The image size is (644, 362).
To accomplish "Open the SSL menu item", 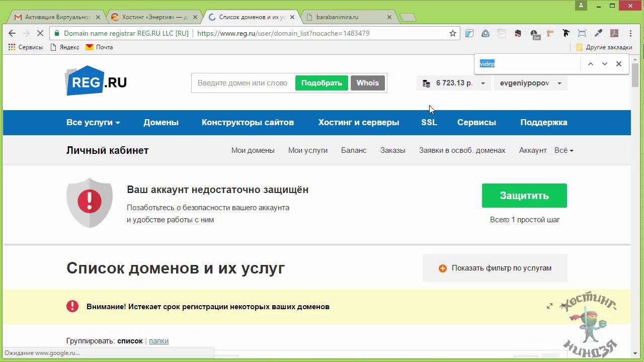I will [x=429, y=122].
